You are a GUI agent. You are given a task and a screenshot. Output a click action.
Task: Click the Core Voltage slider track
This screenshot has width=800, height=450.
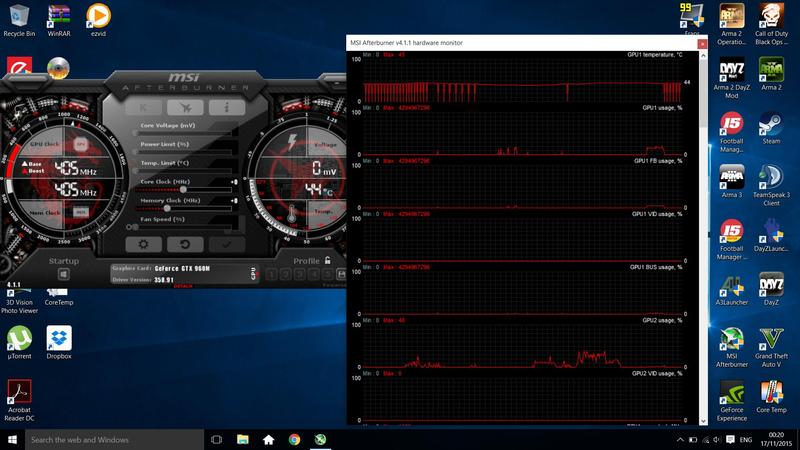click(184, 133)
